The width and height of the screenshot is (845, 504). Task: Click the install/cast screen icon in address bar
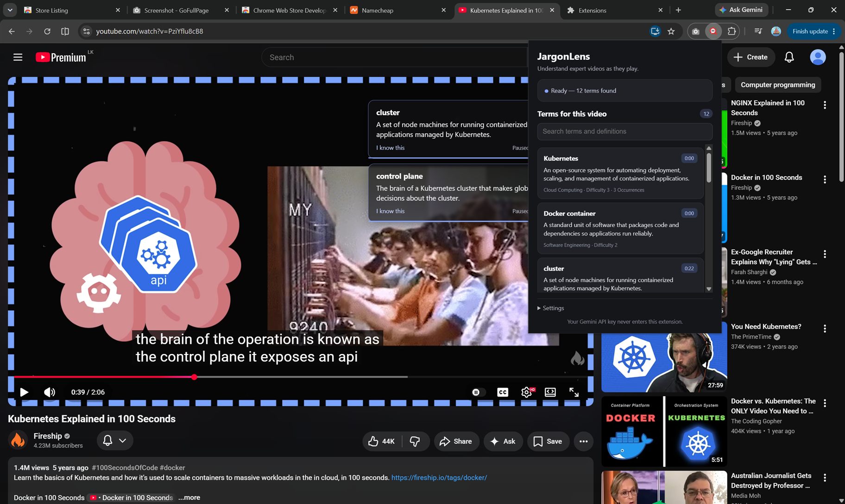(655, 31)
